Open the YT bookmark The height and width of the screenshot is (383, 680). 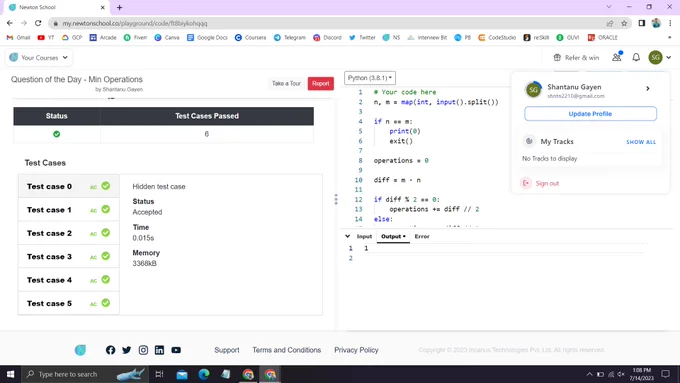pos(46,38)
